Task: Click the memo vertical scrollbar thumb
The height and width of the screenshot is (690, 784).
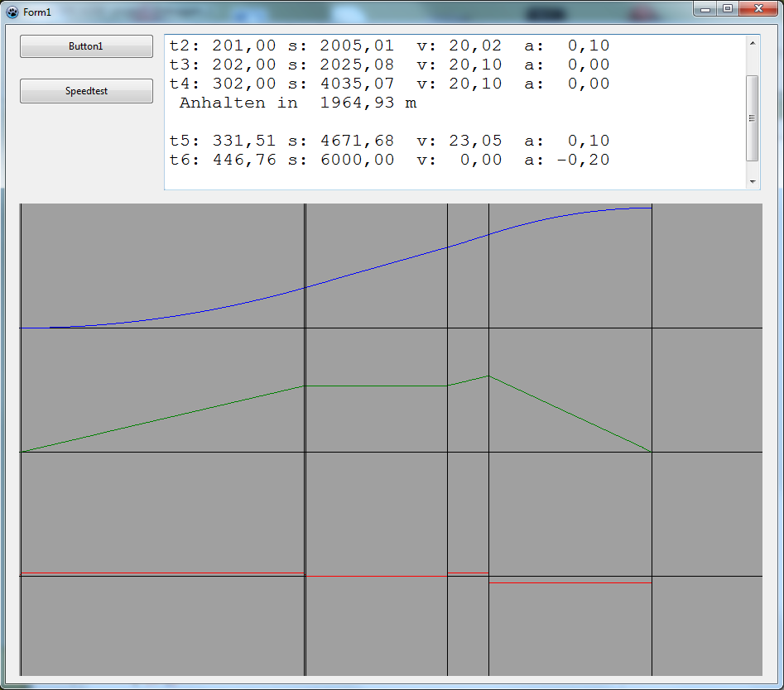Action: pos(752,118)
